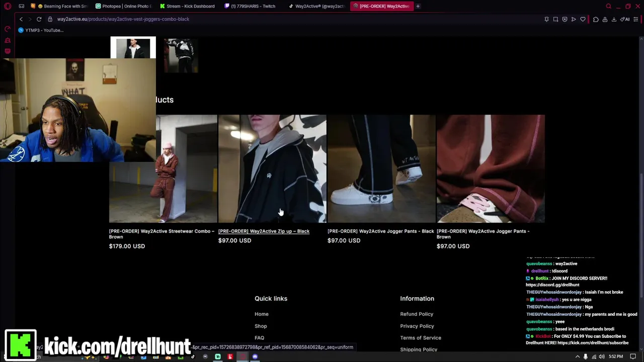Open Way2Active Zip up Black link

point(264,231)
